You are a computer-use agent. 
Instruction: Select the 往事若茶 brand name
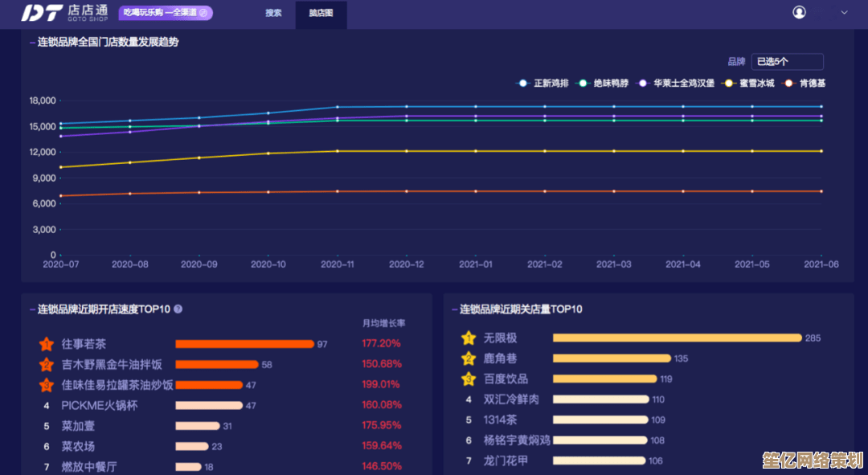pyautogui.click(x=84, y=344)
